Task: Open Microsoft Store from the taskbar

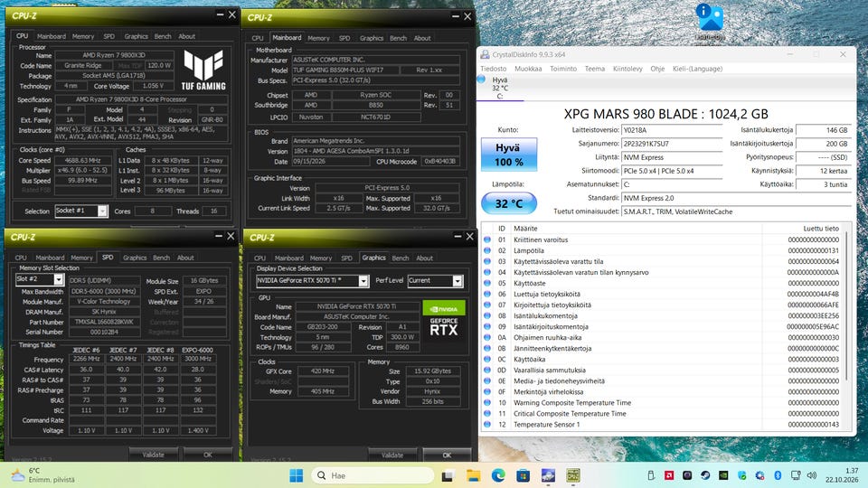Action: [524, 475]
